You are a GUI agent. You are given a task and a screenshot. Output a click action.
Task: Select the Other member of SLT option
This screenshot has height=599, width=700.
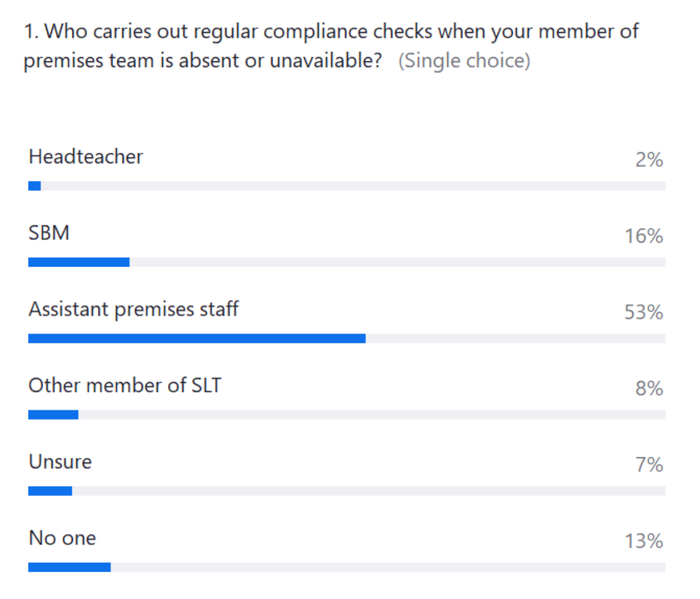(x=125, y=386)
